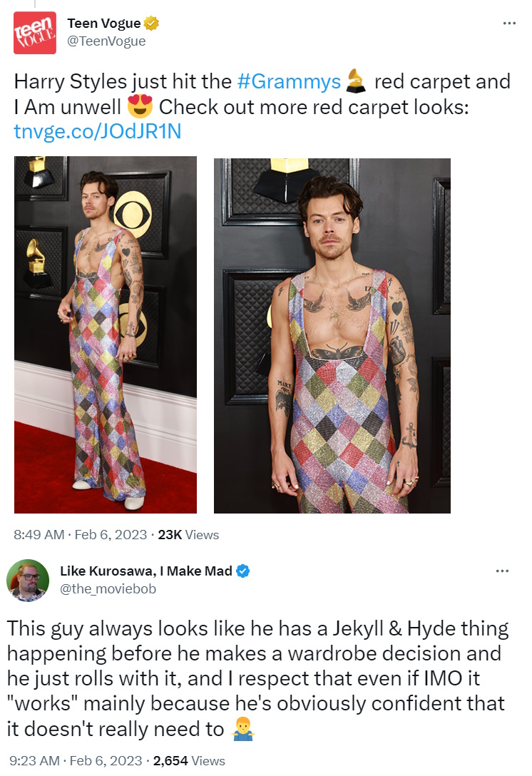This screenshot has width=532, height=776.
Task: Click the @the_moviebob handle
Action: [108, 589]
